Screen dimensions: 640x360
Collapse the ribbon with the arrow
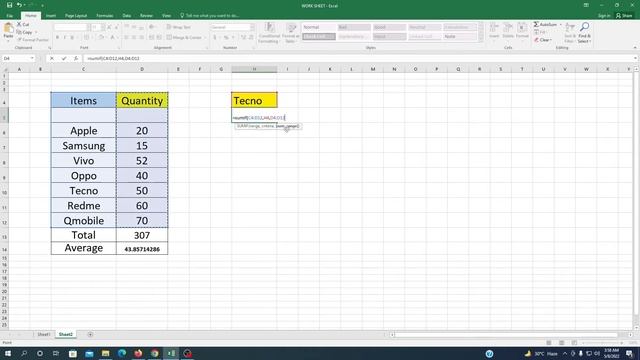[x=635, y=48]
